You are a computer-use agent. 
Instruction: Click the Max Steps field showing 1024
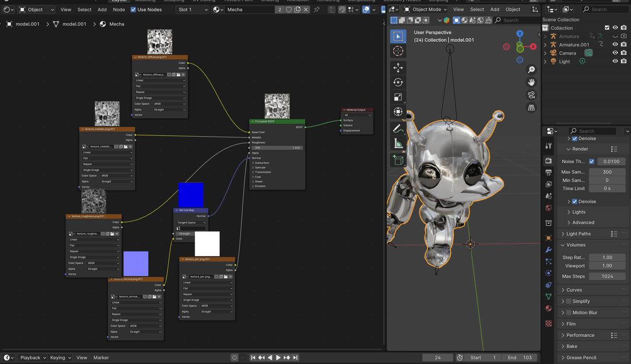607,276
